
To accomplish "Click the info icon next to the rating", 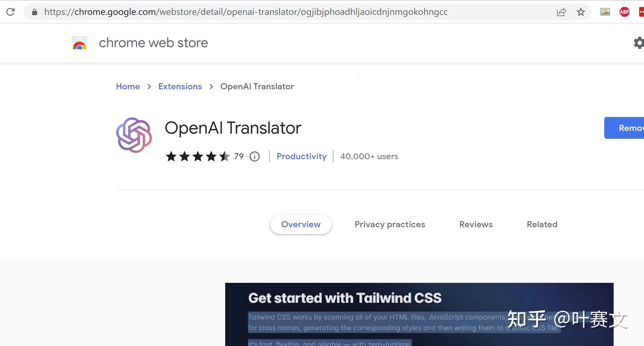I will pyautogui.click(x=254, y=156).
